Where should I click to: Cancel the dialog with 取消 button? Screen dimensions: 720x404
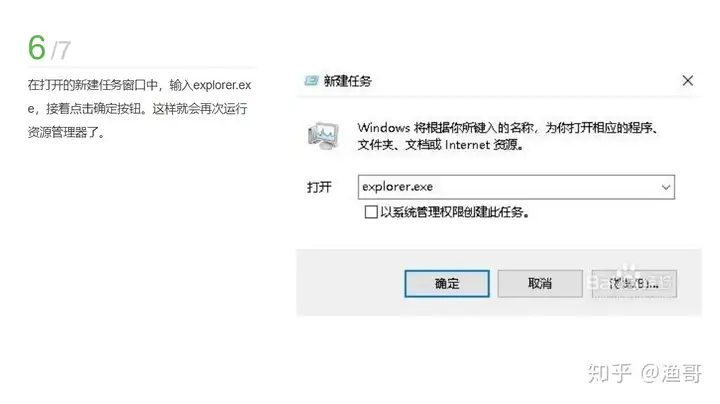pyautogui.click(x=540, y=284)
